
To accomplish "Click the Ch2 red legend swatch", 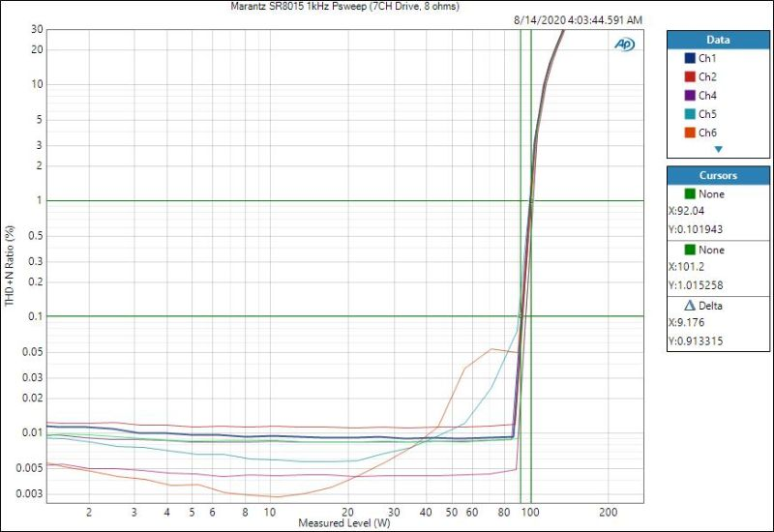I will click(688, 76).
